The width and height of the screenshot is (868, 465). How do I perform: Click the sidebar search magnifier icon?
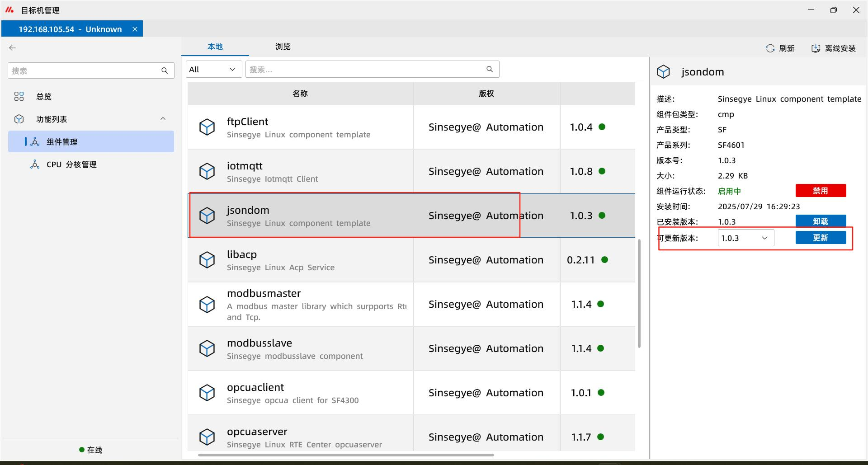(165, 70)
